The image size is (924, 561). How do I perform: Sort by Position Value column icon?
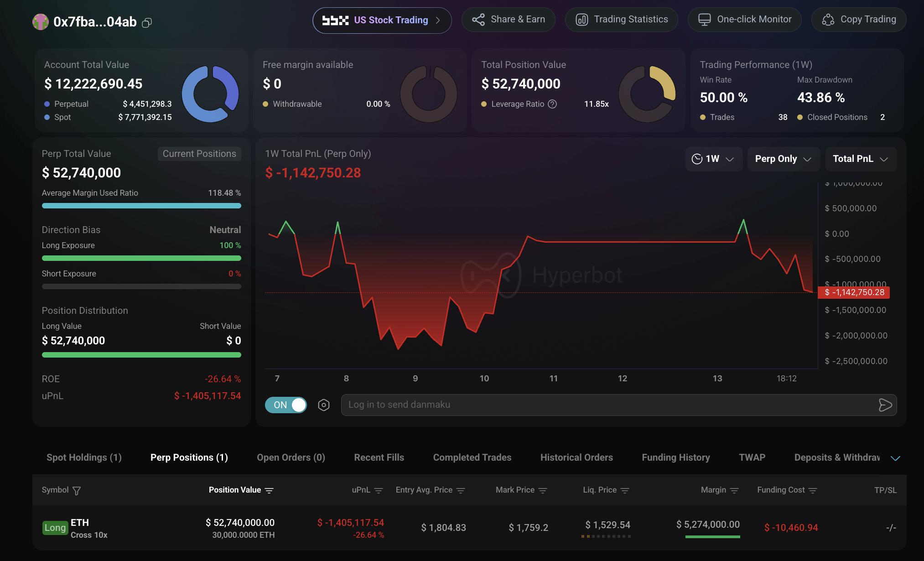(269, 491)
